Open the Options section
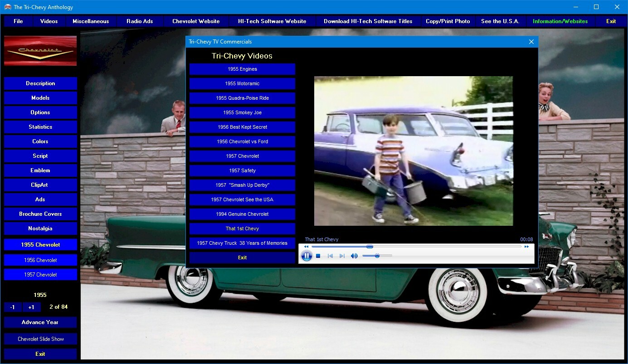Screen dimensions: 628x364 click(40, 112)
